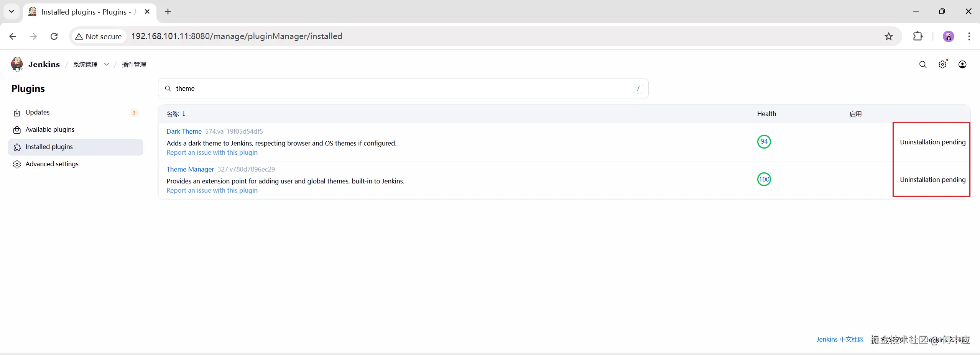Open the Theme Manager plugin link
This screenshot has height=355, width=980.
pyautogui.click(x=190, y=169)
